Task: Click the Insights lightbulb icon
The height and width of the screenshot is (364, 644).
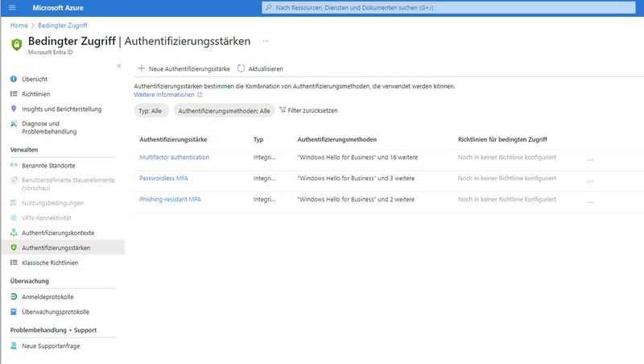Action: (14, 109)
